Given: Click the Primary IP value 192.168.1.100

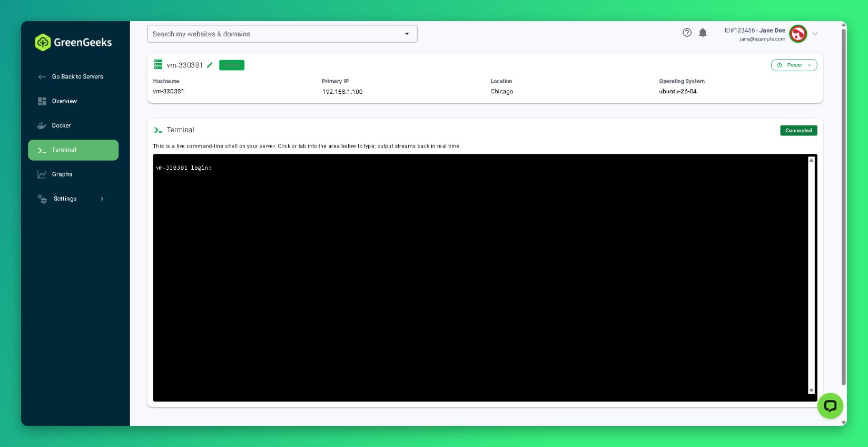Looking at the screenshot, I should point(342,92).
